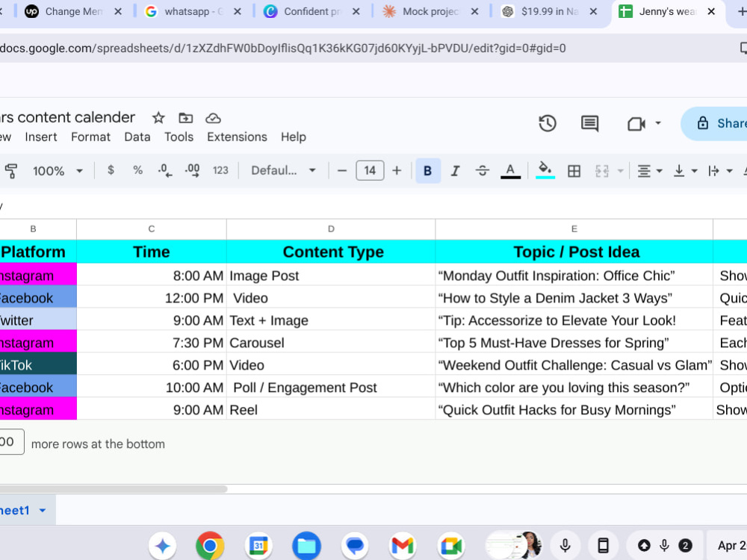Expand the Meet call options arrow
Image resolution: width=747 pixels, height=560 pixels.
(658, 123)
